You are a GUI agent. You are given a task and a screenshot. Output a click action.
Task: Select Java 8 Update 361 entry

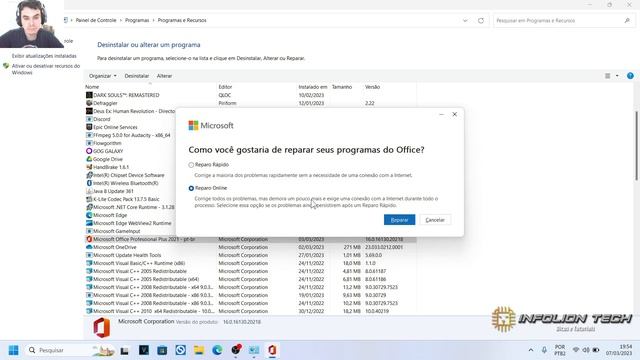(113, 191)
